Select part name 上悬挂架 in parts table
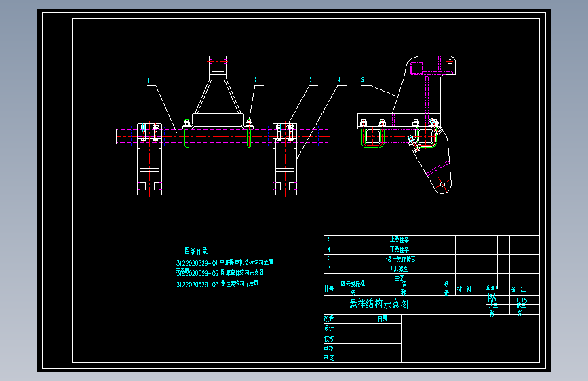Viewport: 588px width, 381px height. pos(399,239)
